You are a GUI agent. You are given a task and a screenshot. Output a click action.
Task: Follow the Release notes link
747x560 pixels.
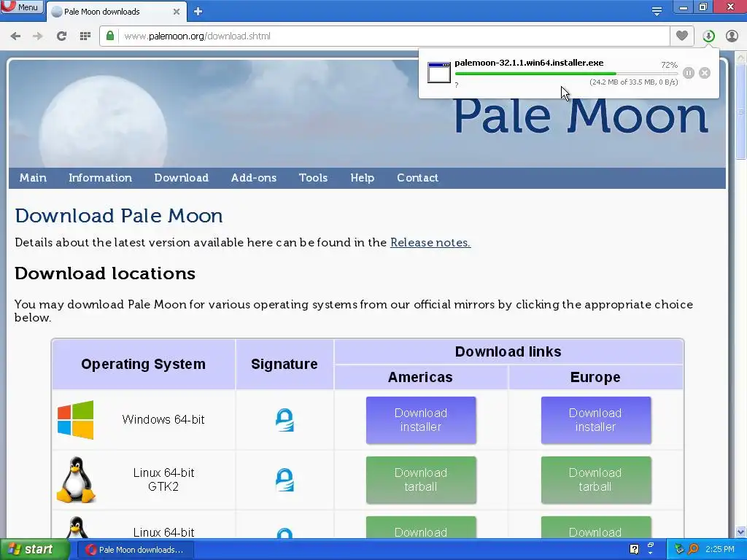[x=430, y=242]
